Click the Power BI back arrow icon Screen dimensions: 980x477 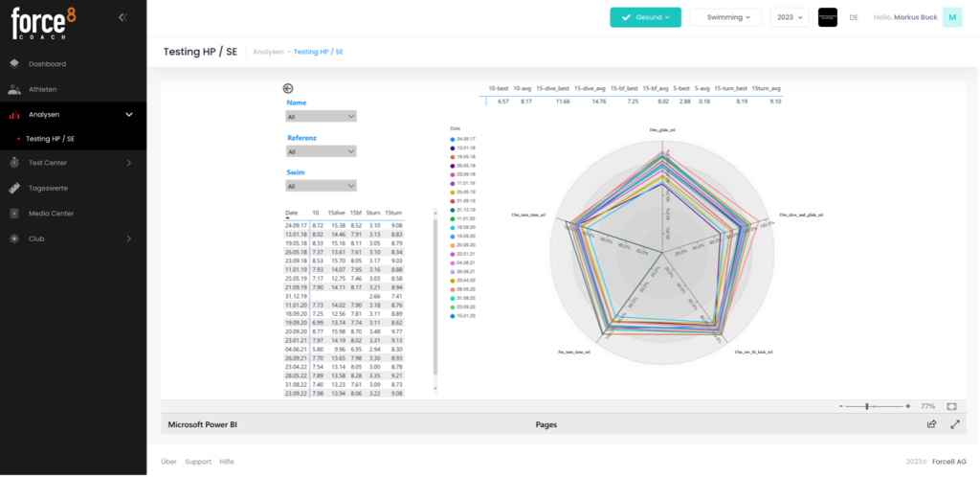pos(289,87)
